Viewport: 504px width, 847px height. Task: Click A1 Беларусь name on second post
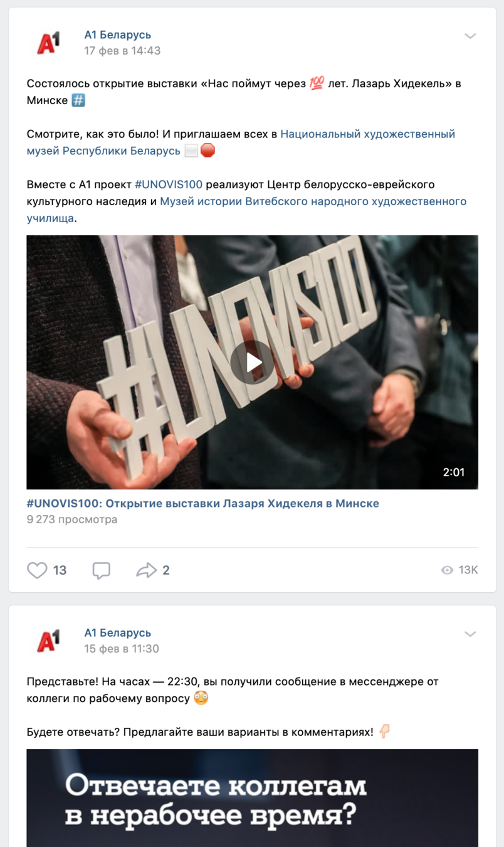(x=118, y=632)
